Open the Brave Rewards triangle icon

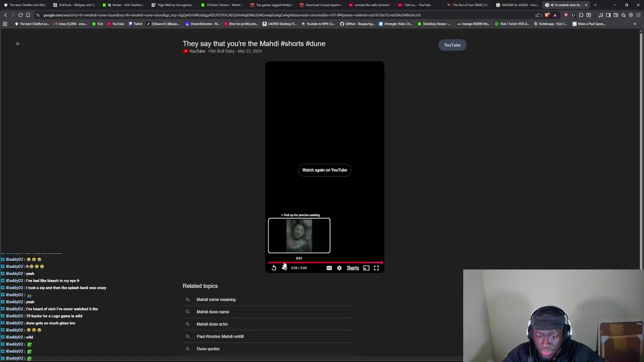click(x=555, y=15)
